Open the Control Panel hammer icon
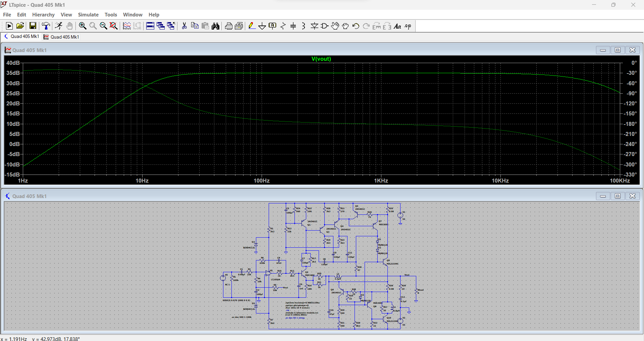Screen dimensions: 644x341 pyautogui.click(x=46, y=26)
